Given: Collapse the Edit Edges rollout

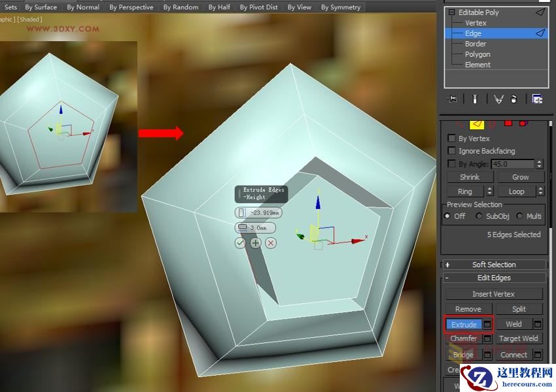Looking at the screenshot, I should pyautogui.click(x=494, y=278).
